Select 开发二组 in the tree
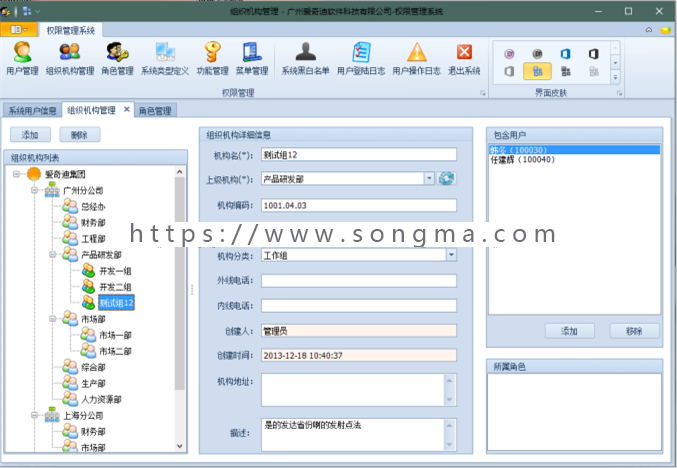 pyautogui.click(x=115, y=287)
